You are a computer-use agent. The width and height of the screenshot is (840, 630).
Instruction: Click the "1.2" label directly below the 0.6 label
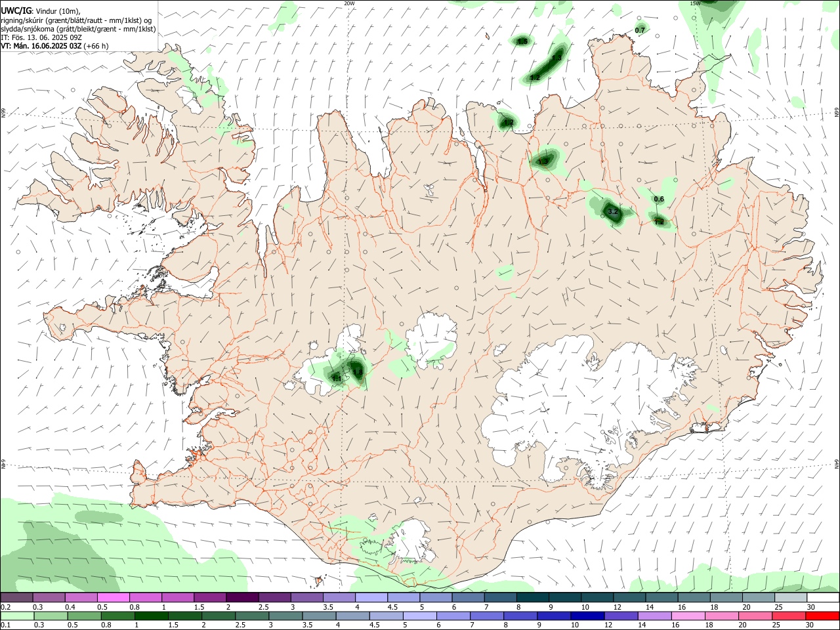pyautogui.click(x=659, y=222)
